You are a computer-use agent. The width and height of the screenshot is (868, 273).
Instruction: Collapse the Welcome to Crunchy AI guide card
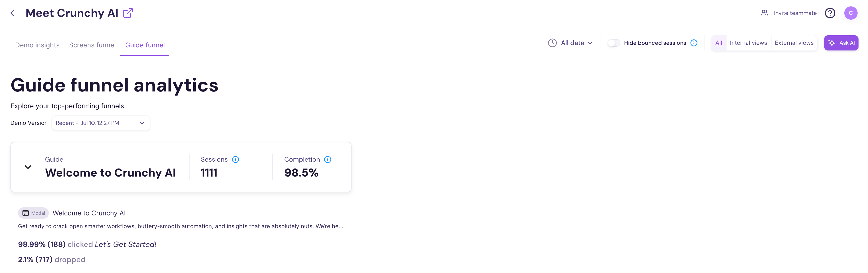(28, 167)
